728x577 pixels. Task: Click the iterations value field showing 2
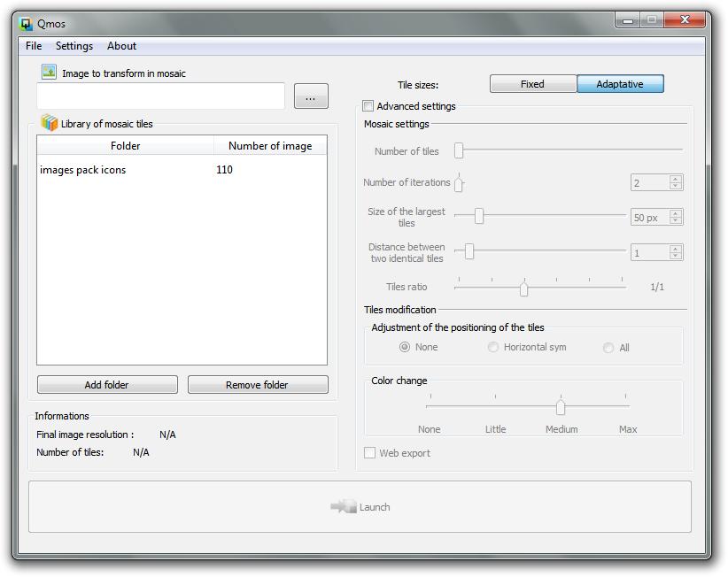(x=650, y=183)
